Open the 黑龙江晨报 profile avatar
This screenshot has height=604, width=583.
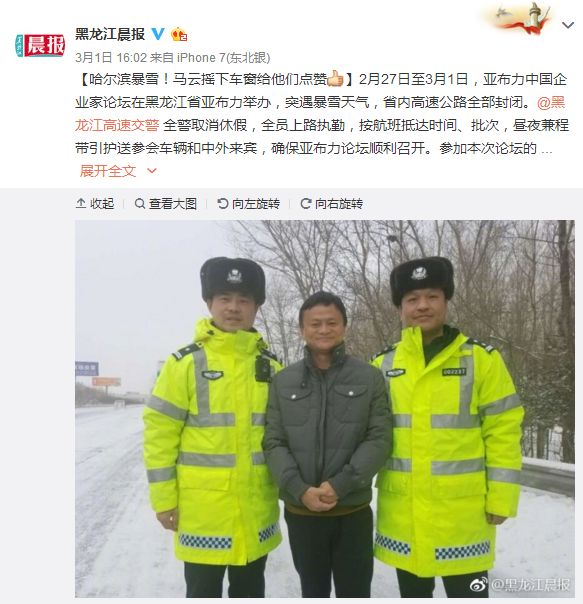[40, 45]
